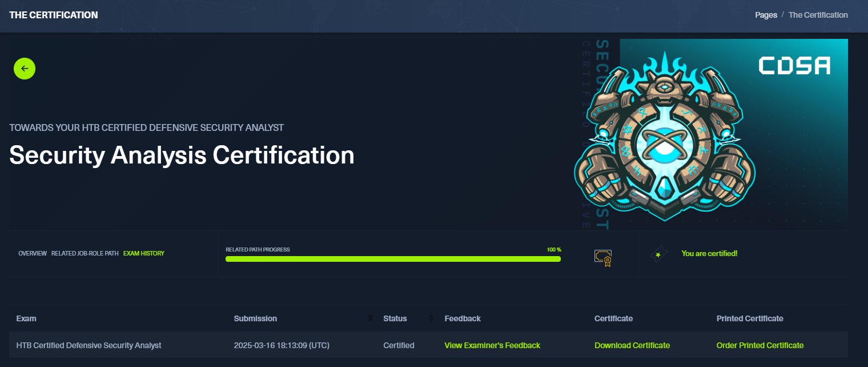Click THE CERTIFICATION page title
The width and height of the screenshot is (868, 367).
point(54,15)
